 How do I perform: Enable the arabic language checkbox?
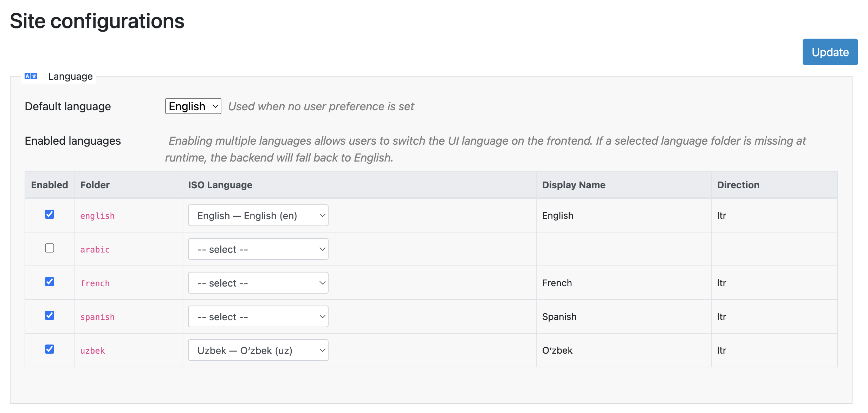(x=50, y=248)
